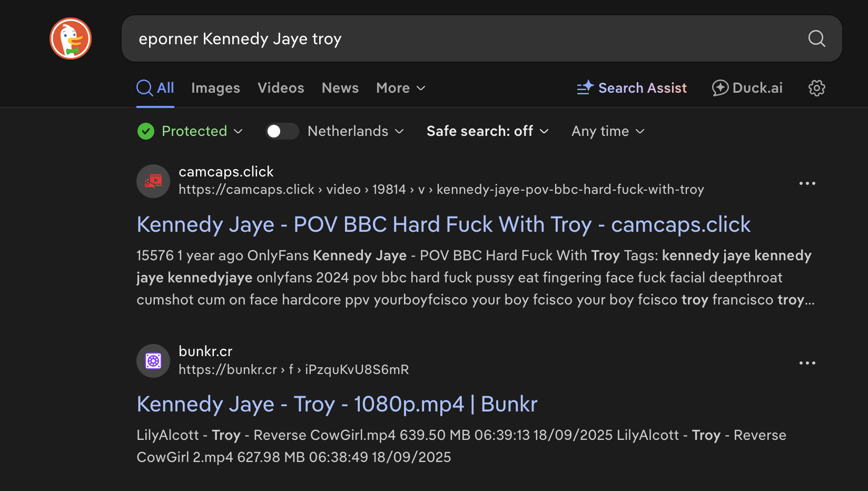Expand the More search categories menu
The width and height of the screenshot is (868, 491).
(401, 88)
